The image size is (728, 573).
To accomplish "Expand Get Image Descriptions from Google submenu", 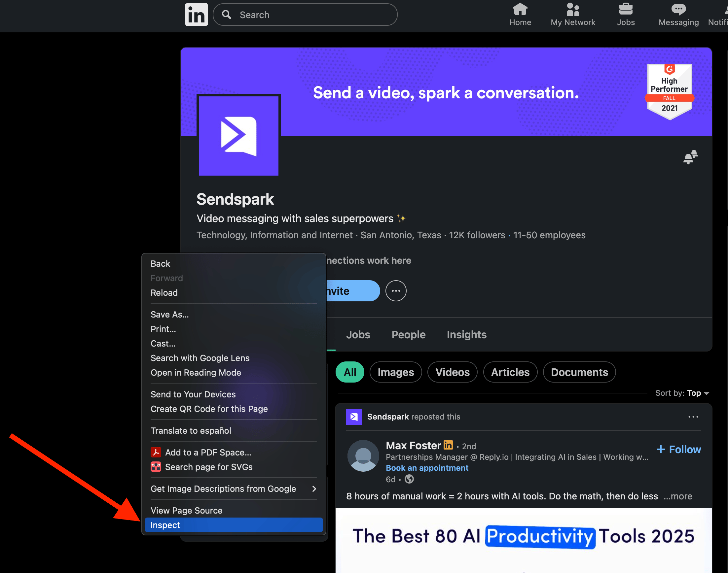I will pos(234,489).
